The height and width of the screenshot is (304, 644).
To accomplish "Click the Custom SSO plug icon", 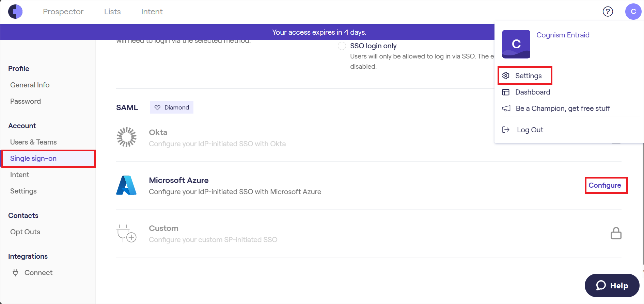I will coord(126,233).
